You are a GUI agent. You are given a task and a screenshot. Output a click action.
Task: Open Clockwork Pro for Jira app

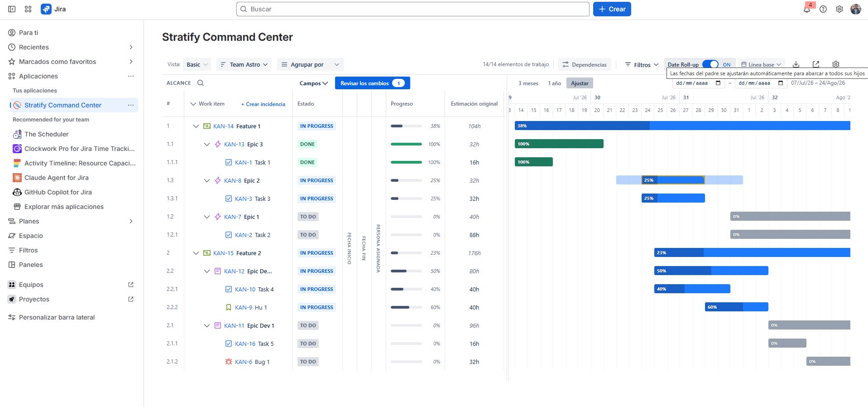click(x=73, y=149)
